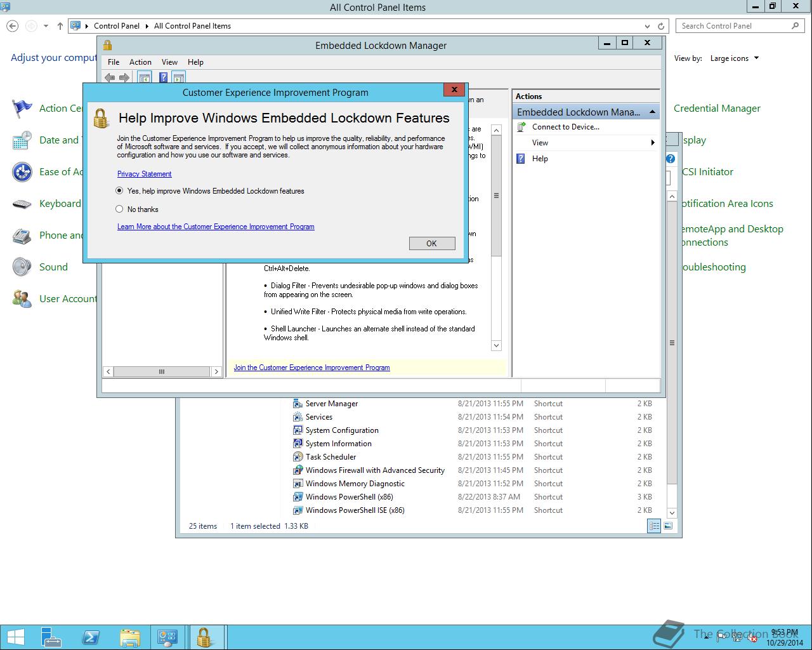Open Server Manager from taskbar
Image resolution: width=812 pixels, height=650 pixels.
click(x=51, y=637)
